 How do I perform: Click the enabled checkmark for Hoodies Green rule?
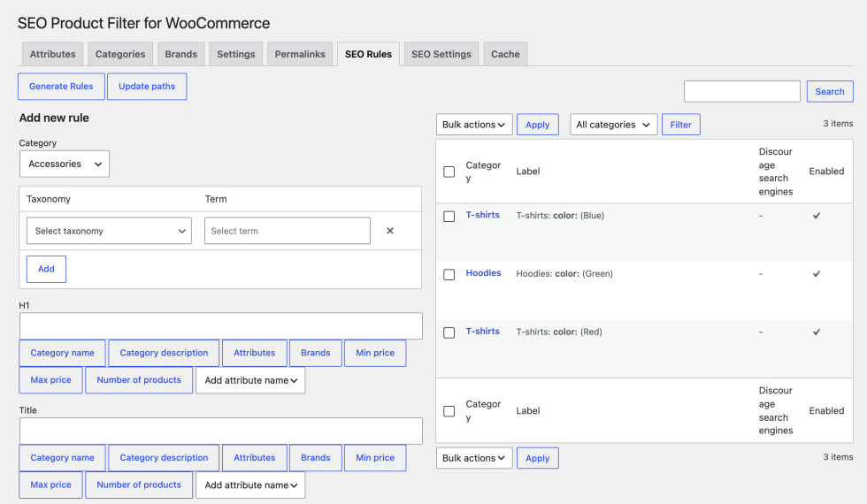coord(816,273)
